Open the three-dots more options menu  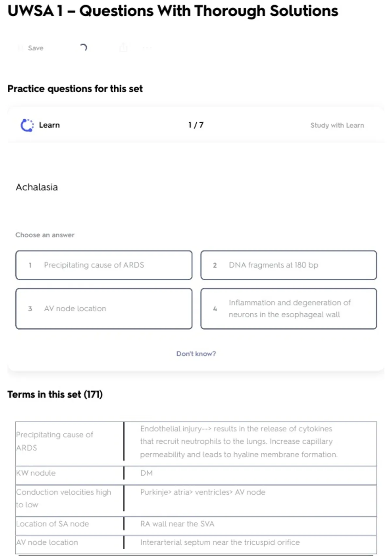pos(147,48)
